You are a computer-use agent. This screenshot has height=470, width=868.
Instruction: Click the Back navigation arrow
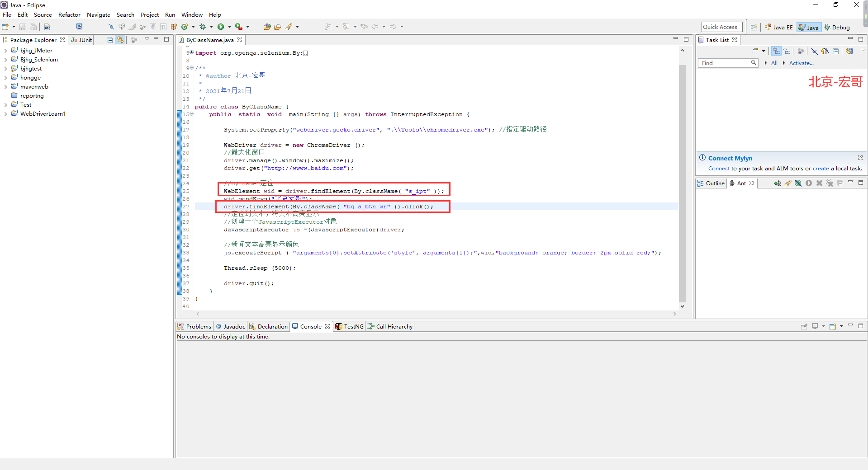pyautogui.click(x=375, y=27)
